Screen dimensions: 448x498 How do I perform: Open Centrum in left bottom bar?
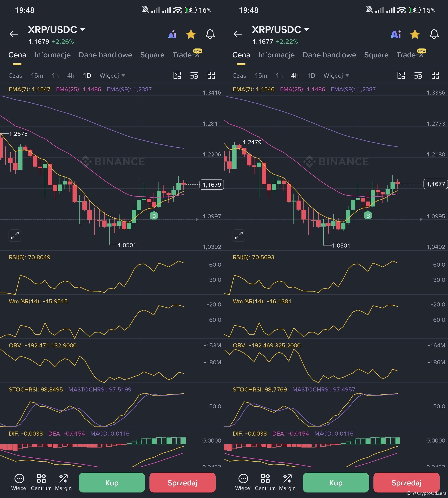tap(41, 483)
